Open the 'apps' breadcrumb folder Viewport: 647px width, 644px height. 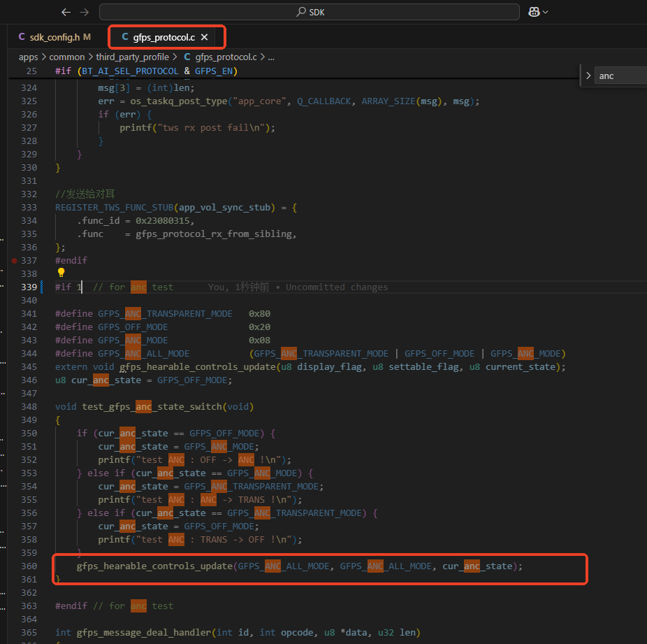pos(28,57)
